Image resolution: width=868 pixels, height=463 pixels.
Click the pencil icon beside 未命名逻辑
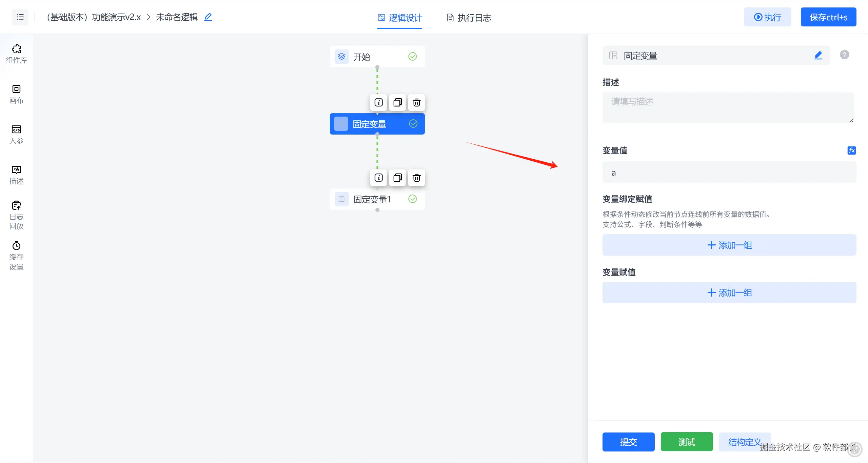(x=208, y=17)
